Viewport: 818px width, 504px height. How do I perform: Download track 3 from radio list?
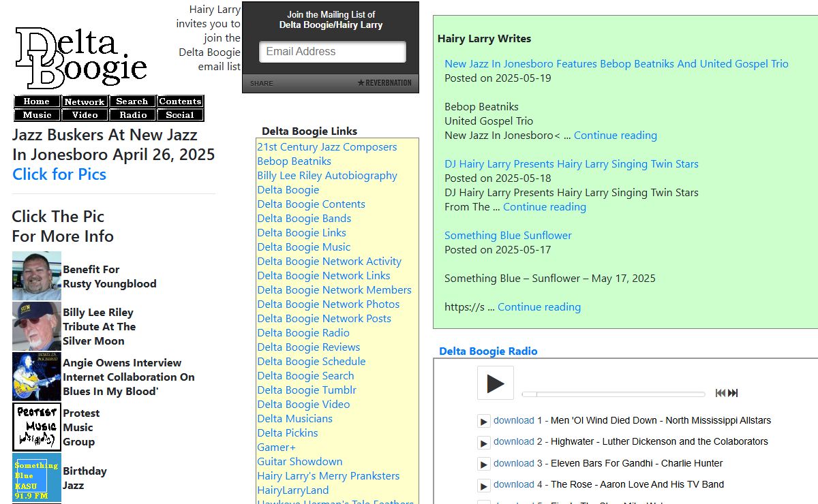[514, 464]
